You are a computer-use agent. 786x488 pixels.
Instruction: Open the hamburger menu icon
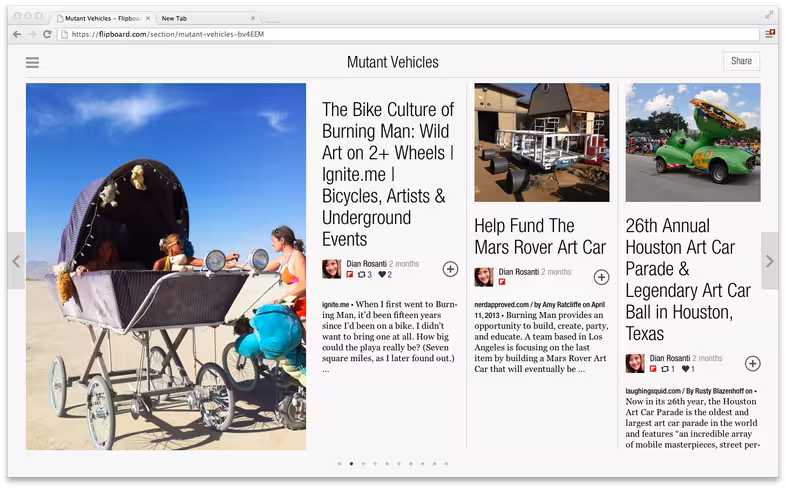(x=33, y=62)
